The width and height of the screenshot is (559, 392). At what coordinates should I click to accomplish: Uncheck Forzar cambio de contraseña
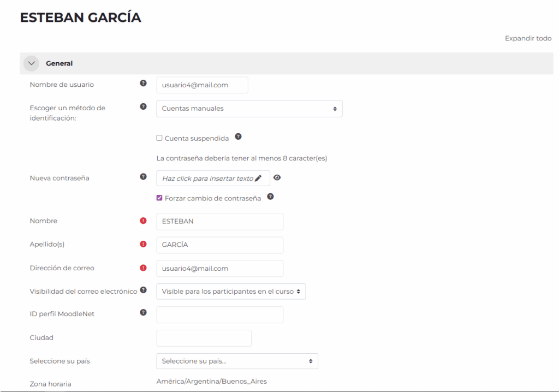(159, 198)
